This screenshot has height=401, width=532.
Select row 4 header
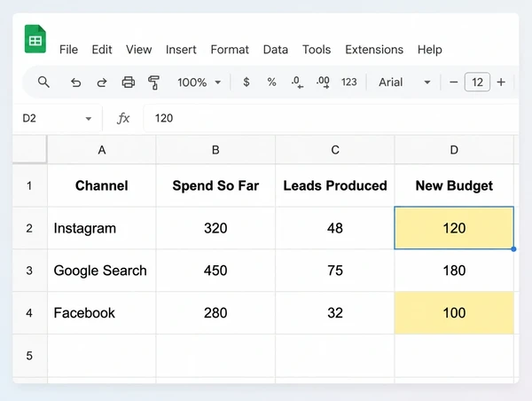pos(30,312)
